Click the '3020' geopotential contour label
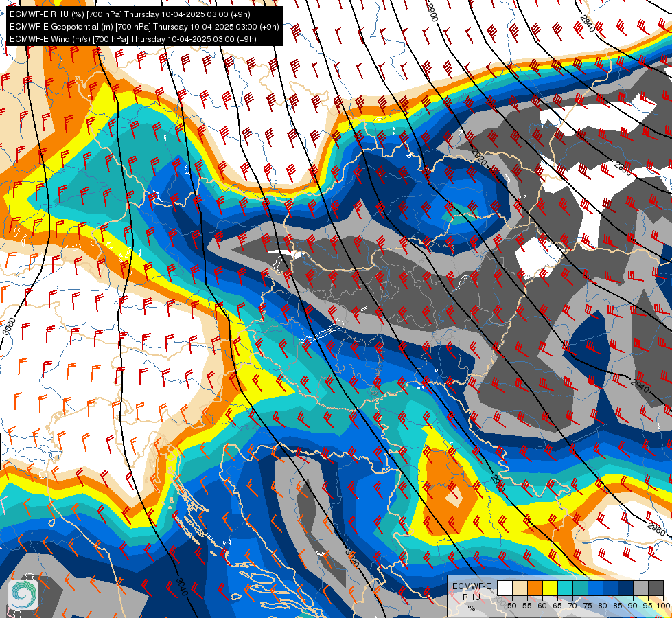 (x=351, y=558)
